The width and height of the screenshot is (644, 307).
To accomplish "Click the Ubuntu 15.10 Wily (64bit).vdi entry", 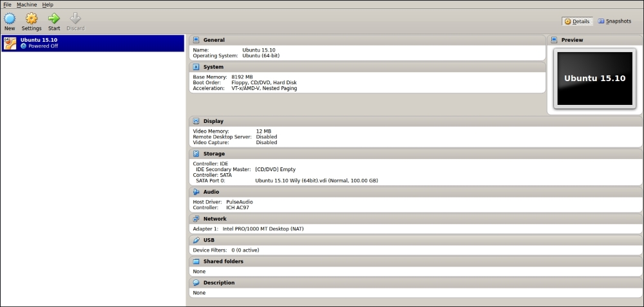I will [x=317, y=181].
